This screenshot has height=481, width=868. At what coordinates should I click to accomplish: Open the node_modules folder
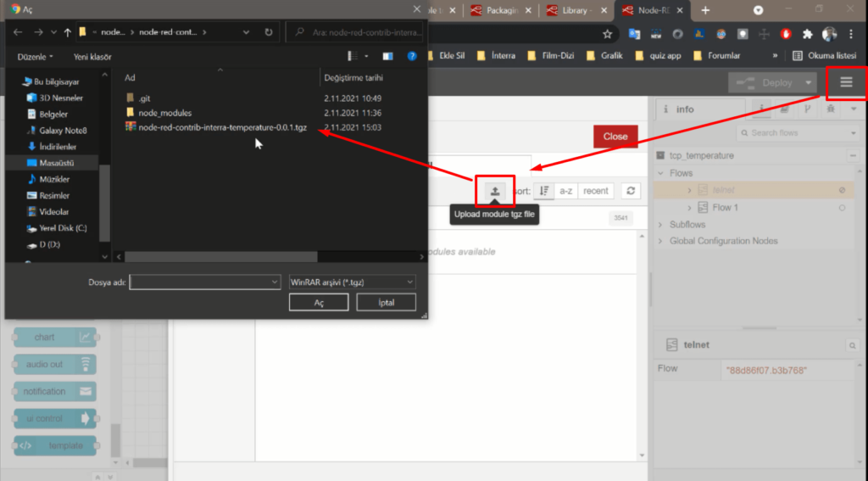click(x=165, y=113)
